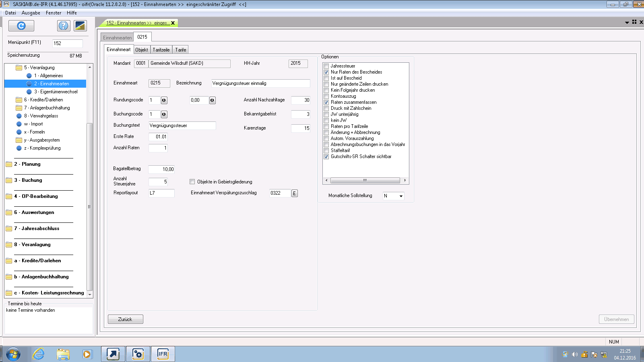644x362 pixels.
Task: Open the help question mark icon
Action: 63,26
